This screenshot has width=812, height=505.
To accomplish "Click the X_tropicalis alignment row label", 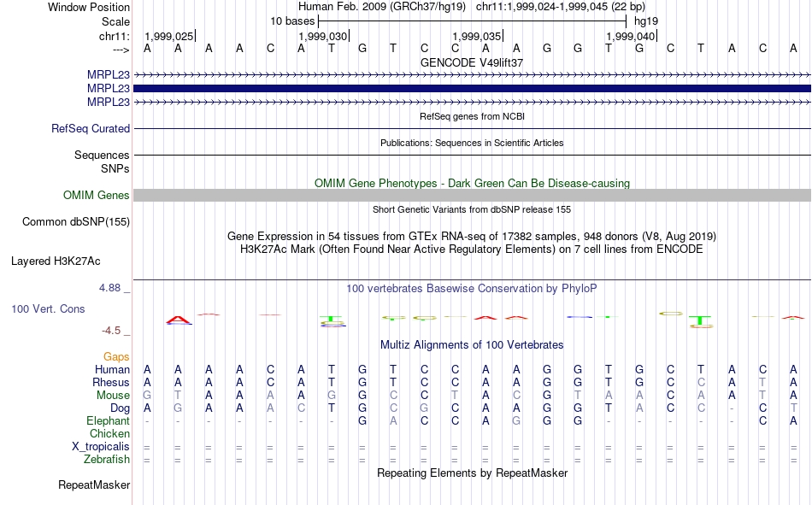I will (x=101, y=447).
